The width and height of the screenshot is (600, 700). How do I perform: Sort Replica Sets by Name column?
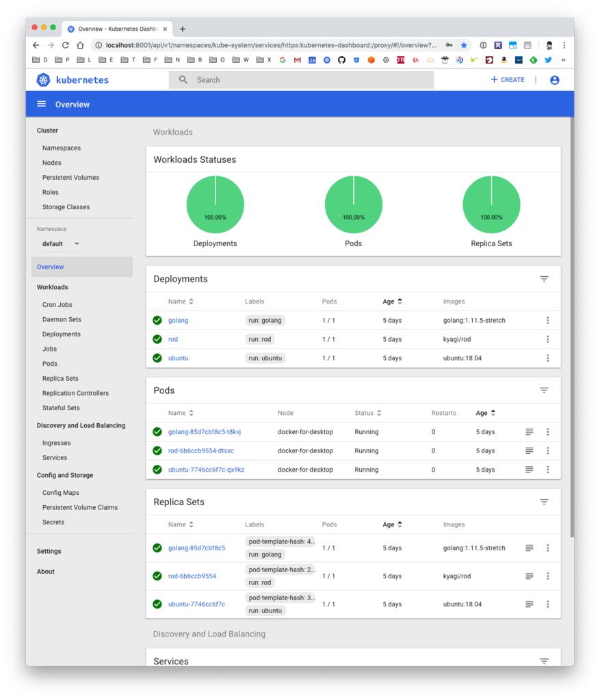coord(181,524)
